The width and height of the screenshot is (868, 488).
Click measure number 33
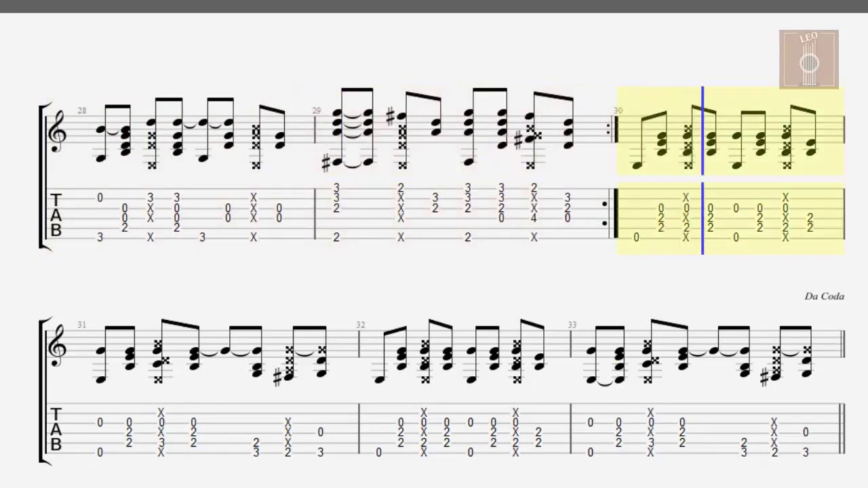click(572, 325)
